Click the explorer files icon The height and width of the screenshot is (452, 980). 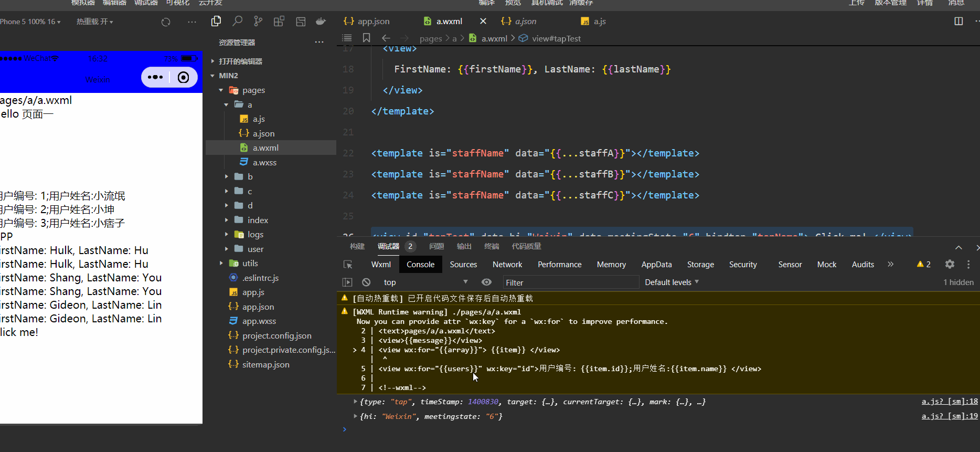216,22
